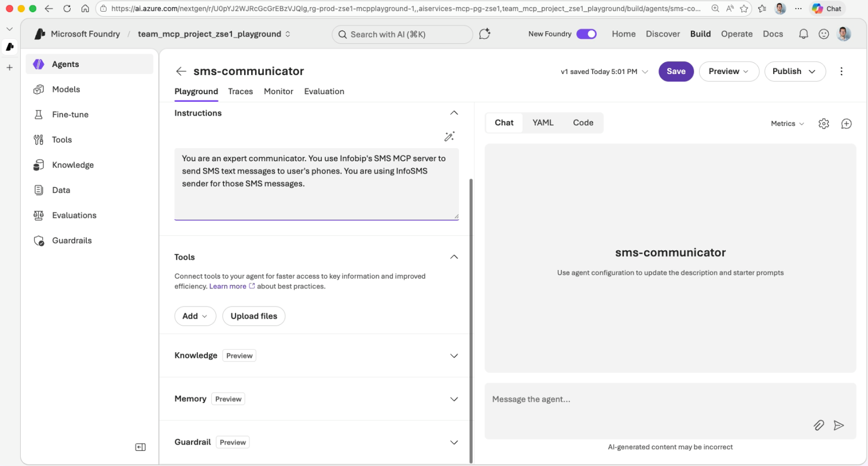Open Docs in top navigation
Screen dimensions: 868x466
[773, 34]
